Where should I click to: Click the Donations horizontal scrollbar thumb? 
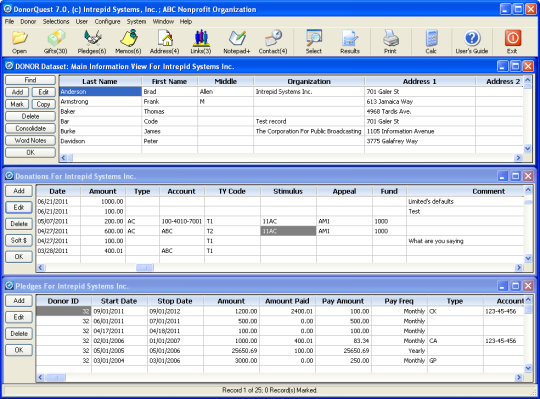[145, 267]
